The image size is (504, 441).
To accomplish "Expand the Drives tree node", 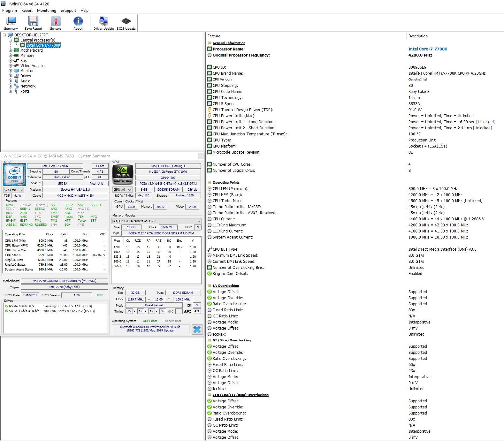I will [x=10, y=76].
